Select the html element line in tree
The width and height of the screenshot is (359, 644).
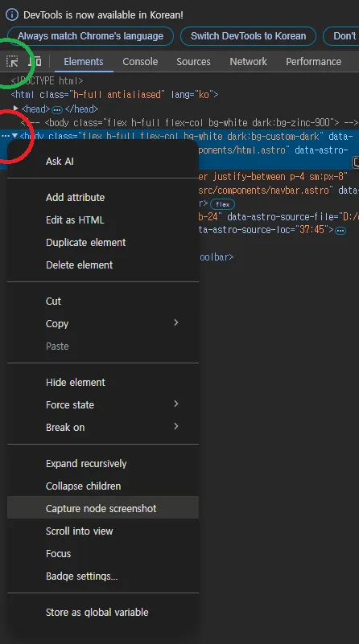tap(115, 95)
